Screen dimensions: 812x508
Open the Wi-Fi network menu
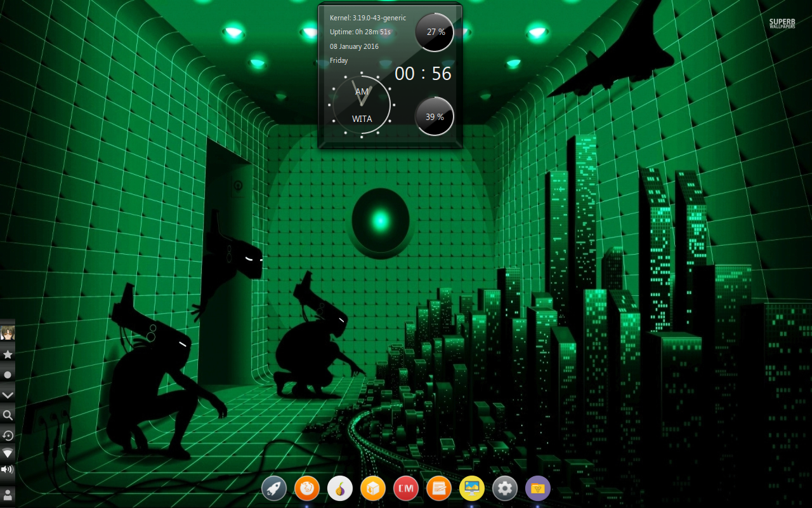(x=8, y=453)
